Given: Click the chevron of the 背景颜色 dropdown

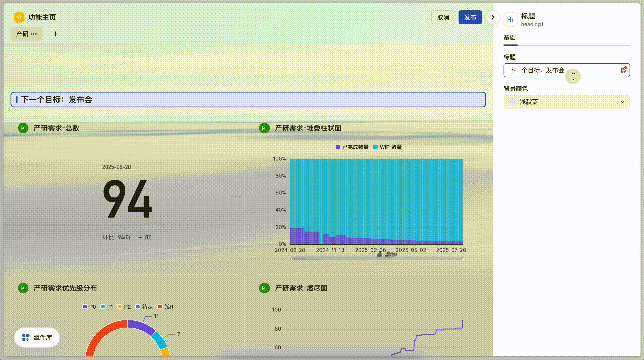Looking at the screenshot, I should [622, 102].
